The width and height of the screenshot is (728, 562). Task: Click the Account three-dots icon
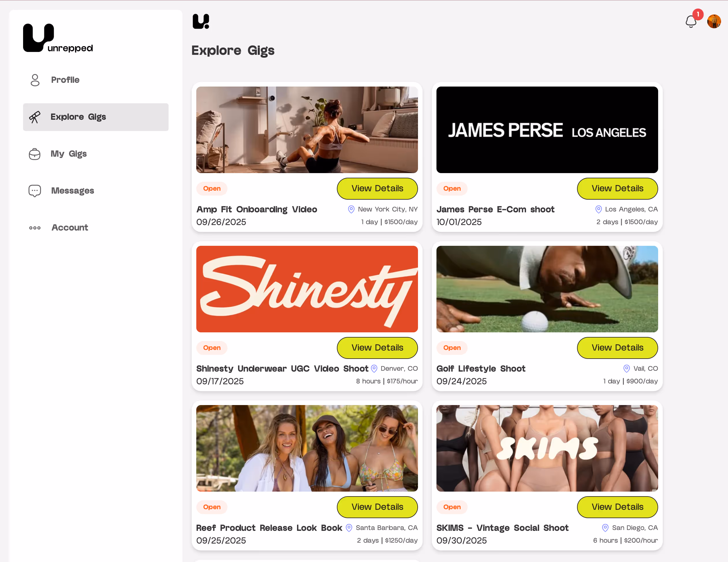[x=35, y=228]
